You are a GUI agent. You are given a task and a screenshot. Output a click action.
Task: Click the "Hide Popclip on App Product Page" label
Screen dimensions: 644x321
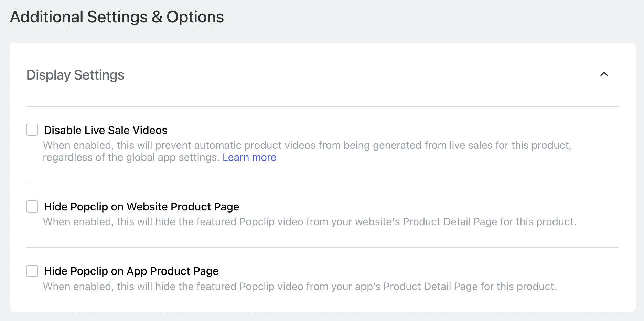pos(131,271)
